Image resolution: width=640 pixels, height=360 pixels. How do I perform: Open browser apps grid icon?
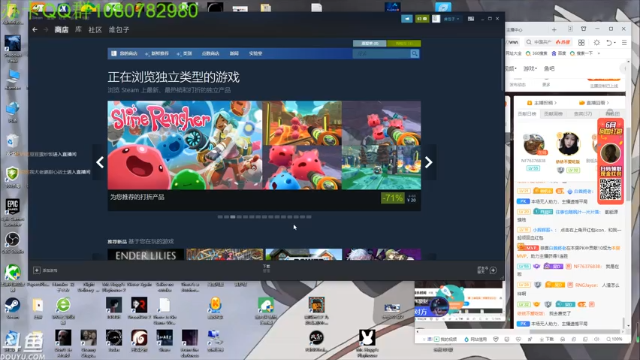coord(581,42)
